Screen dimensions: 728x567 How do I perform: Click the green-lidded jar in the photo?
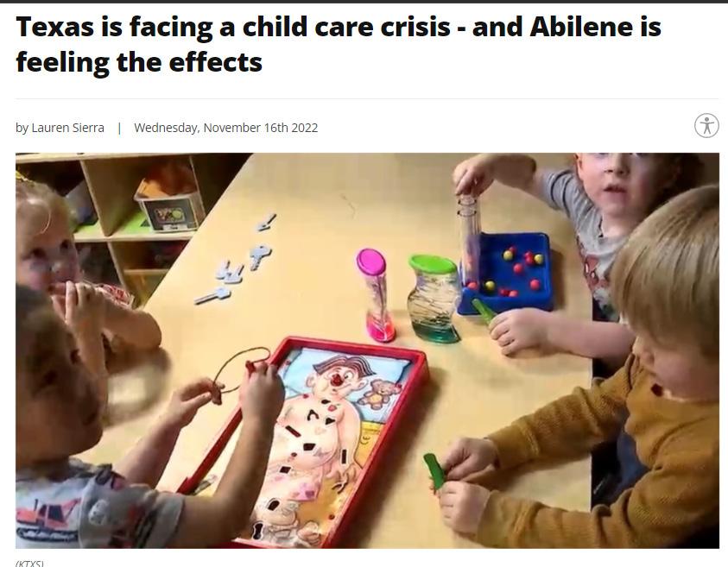click(x=434, y=299)
